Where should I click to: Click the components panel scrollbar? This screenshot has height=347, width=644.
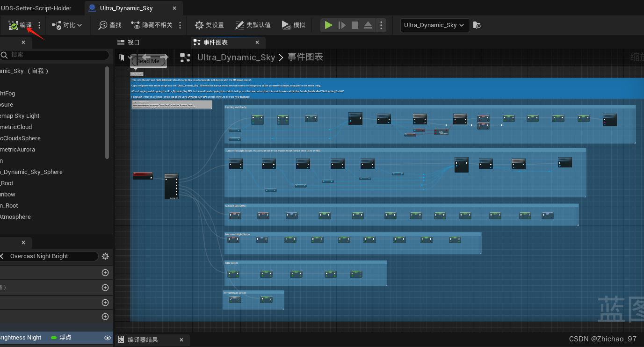[107, 112]
